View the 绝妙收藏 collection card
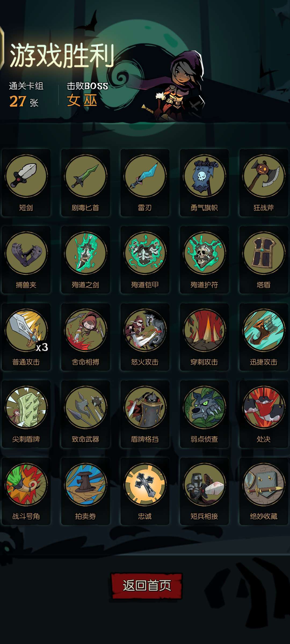This screenshot has width=290, height=644. click(263, 491)
